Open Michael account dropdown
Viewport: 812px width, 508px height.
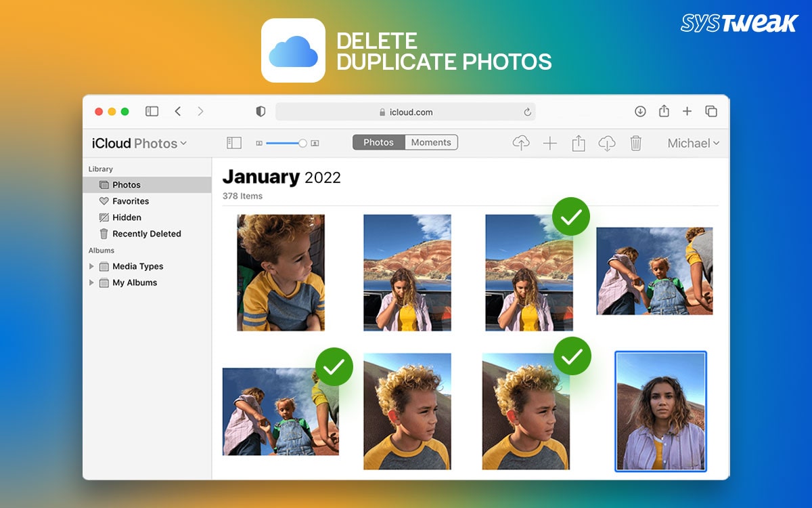694,143
